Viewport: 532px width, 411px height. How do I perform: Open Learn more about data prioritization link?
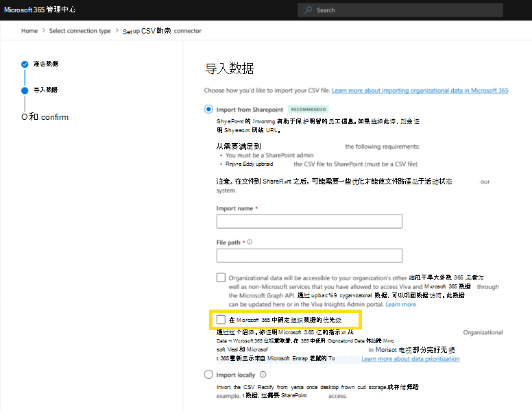coord(411,359)
